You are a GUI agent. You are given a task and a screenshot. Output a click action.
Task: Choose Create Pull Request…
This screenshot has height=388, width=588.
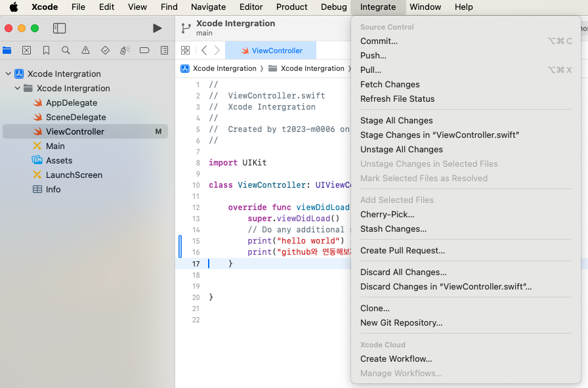click(x=466, y=251)
